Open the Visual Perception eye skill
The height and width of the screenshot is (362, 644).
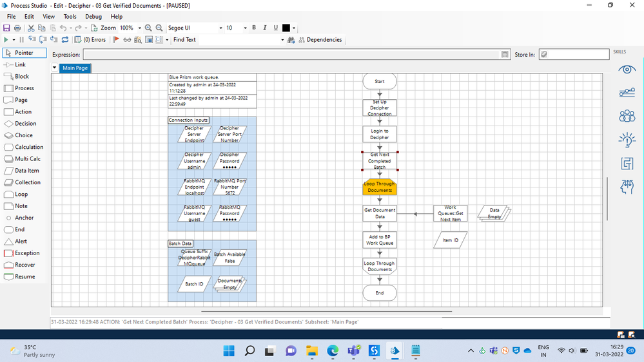[627, 70]
